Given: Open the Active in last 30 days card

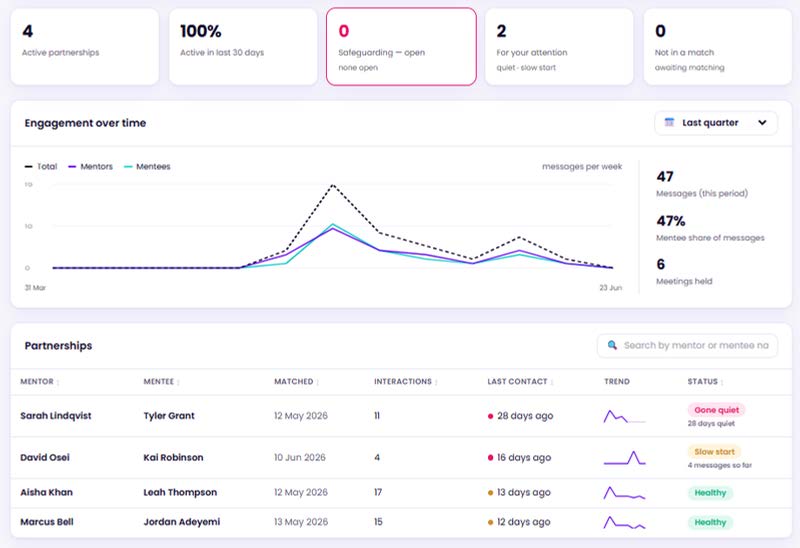Looking at the screenshot, I should point(243,46).
